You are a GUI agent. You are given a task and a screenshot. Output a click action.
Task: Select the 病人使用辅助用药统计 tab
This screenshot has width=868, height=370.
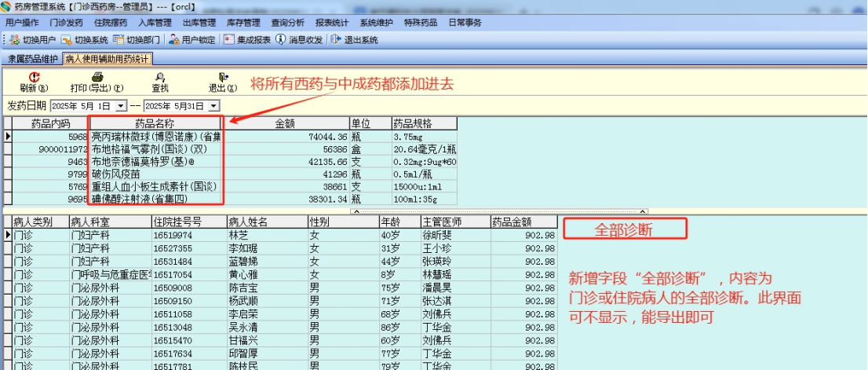click(x=107, y=59)
